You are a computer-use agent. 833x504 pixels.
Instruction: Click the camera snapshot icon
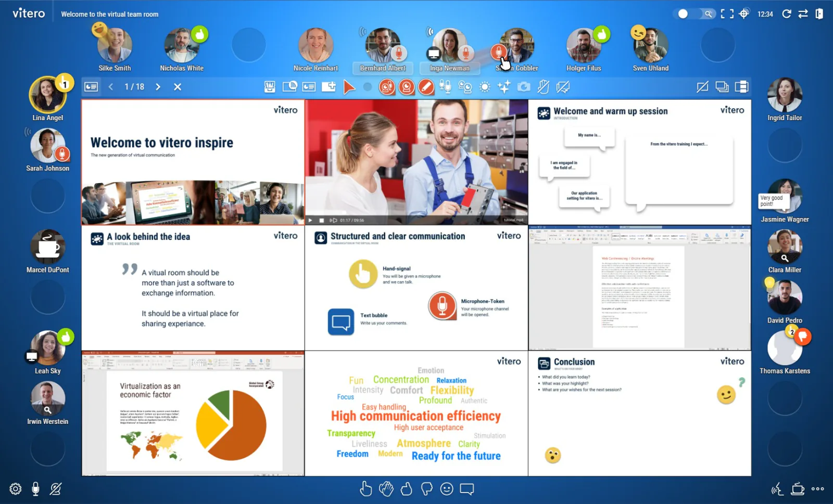point(524,87)
